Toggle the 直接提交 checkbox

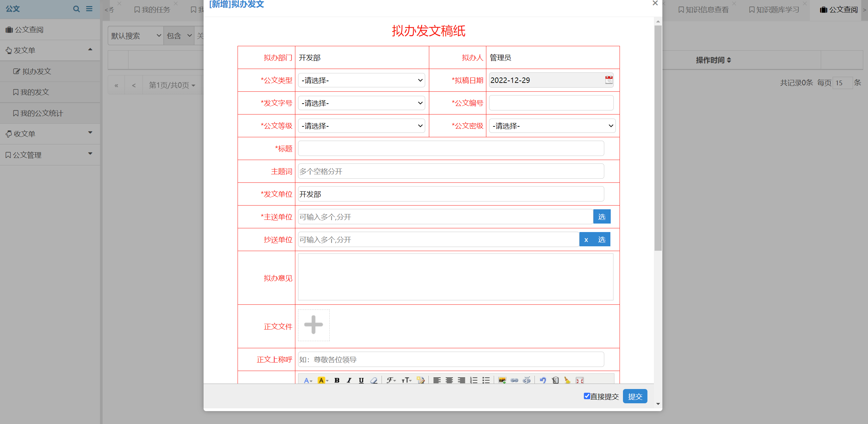click(x=587, y=396)
